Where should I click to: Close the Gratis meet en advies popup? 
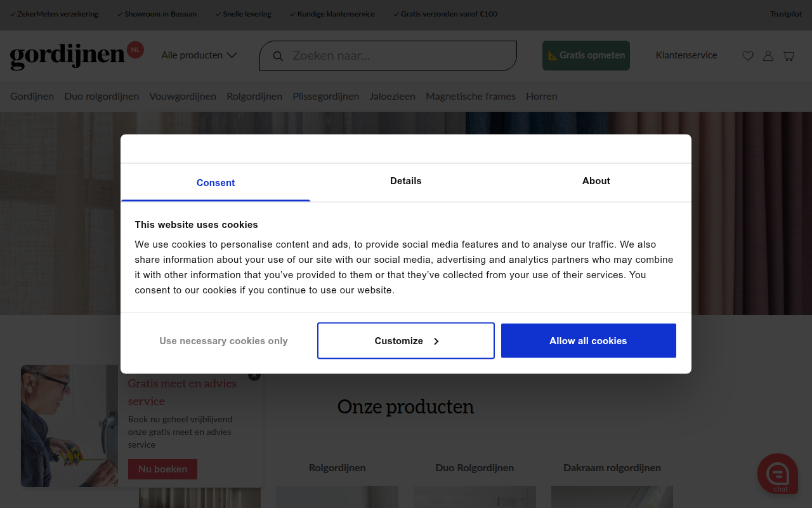[x=254, y=375]
